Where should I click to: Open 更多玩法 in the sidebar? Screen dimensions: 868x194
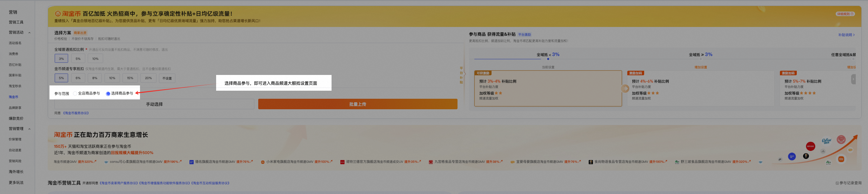click(16, 182)
